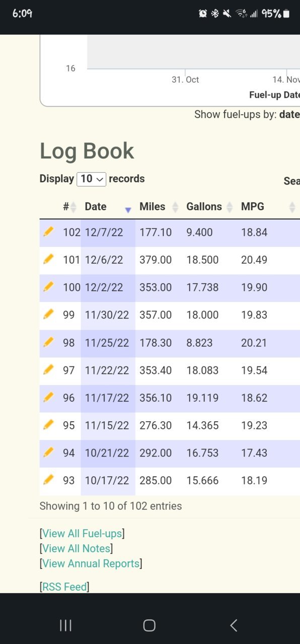The height and width of the screenshot is (644, 300).
Task: Edit fuel-up entry 101 with pencil icon
Action: 48,259
